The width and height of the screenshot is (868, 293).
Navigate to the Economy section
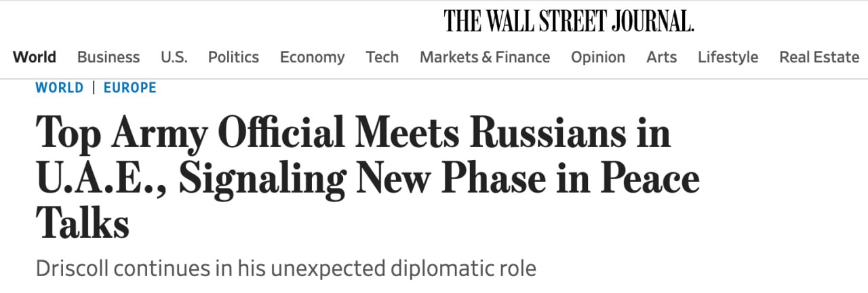(x=312, y=57)
